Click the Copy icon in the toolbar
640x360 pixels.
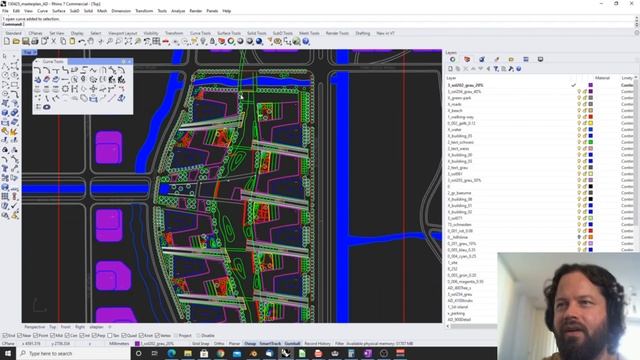click(x=63, y=41)
